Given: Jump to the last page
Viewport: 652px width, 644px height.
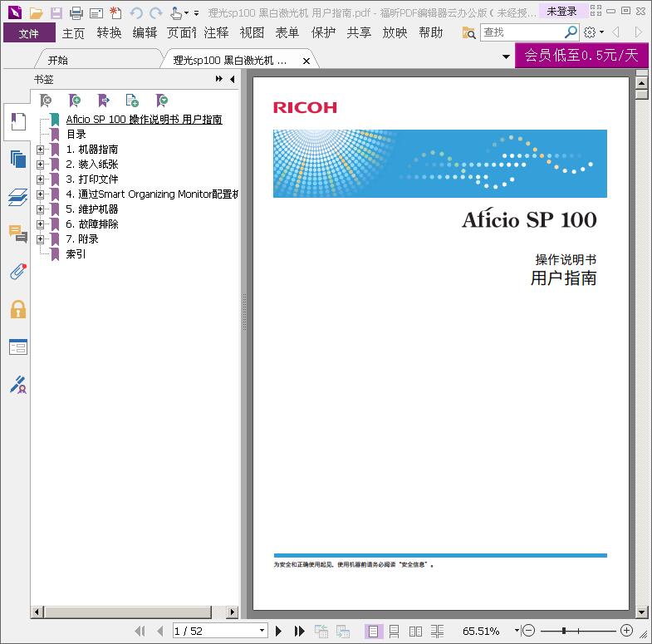Looking at the screenshot, I should tap(299, 631).
